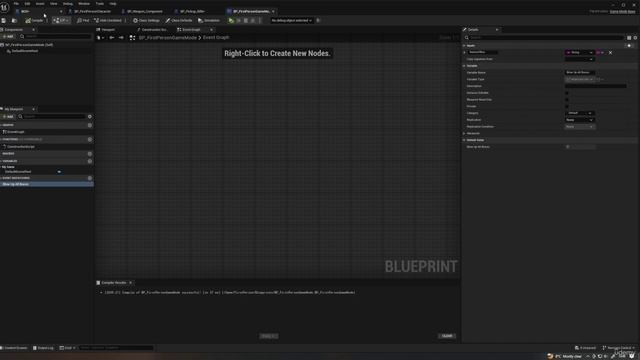
Task: Close the BP_FirstPersonGameMode tab
Action: (273, 11)
